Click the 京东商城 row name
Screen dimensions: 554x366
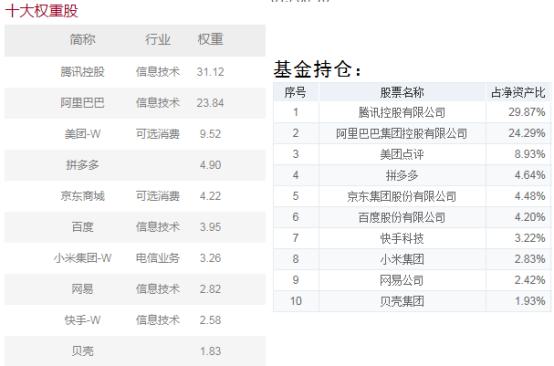pos(82,196)
